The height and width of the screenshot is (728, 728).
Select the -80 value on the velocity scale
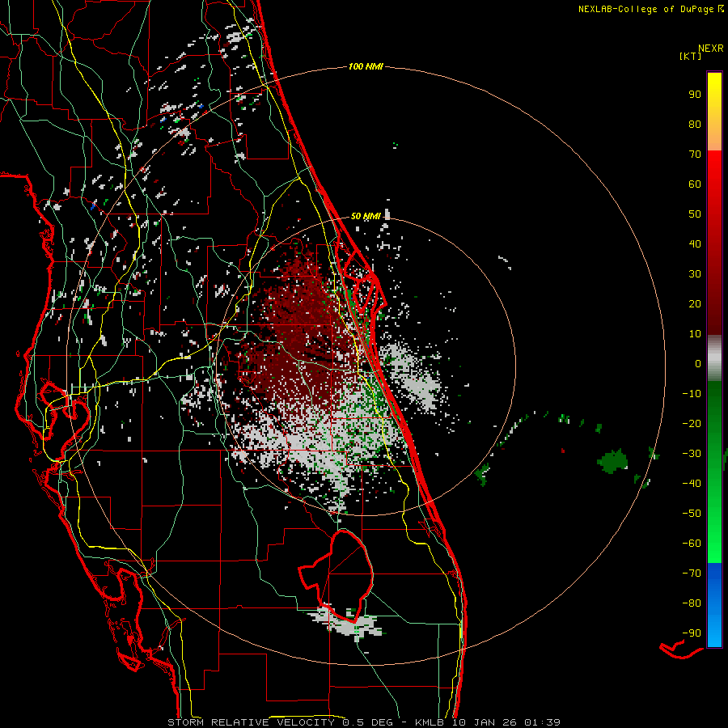point(692,603)
